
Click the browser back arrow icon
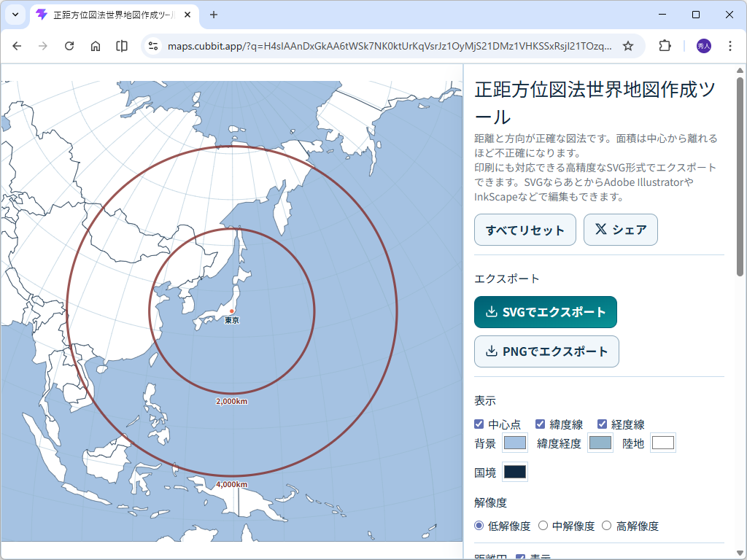coord(17,45)
